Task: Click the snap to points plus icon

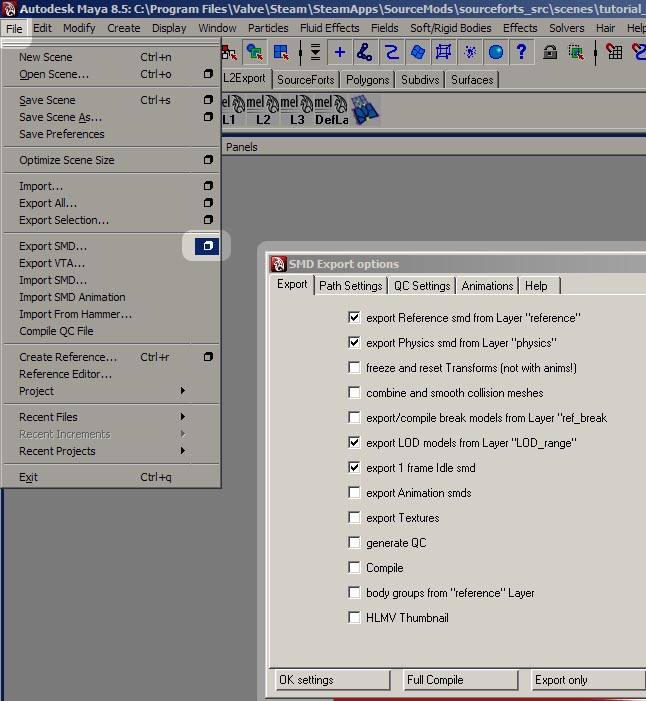Action: point(340,52)
